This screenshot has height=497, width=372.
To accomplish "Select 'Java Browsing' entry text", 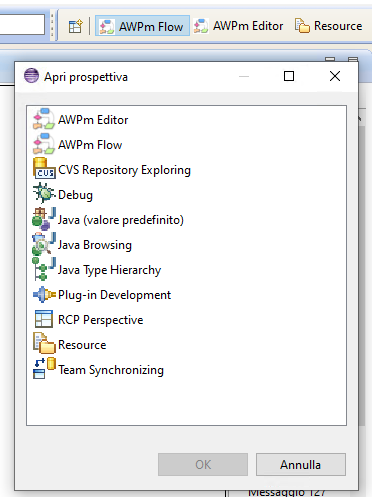I will click(95, 245).
